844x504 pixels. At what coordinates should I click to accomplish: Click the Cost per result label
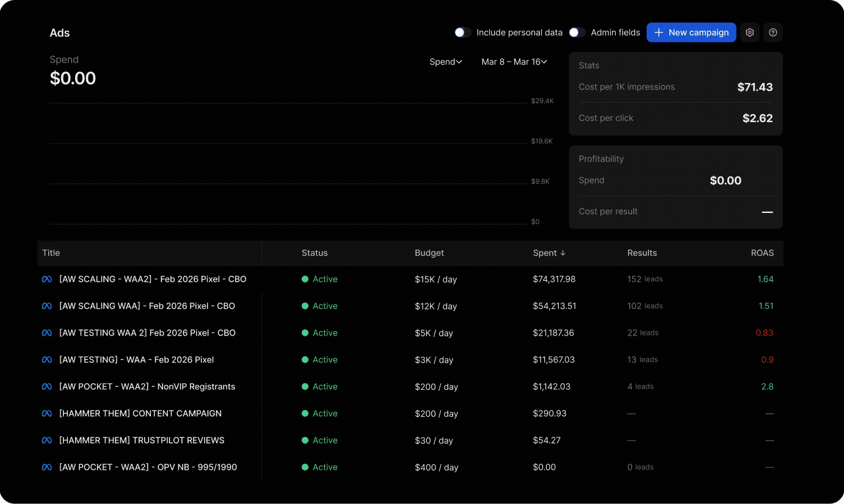pos(608,211)
